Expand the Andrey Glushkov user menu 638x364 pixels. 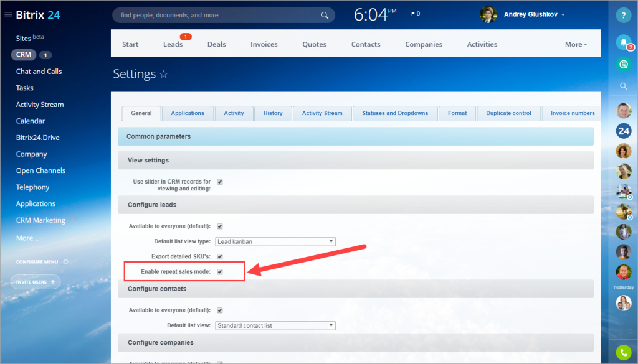pos(563,15)
